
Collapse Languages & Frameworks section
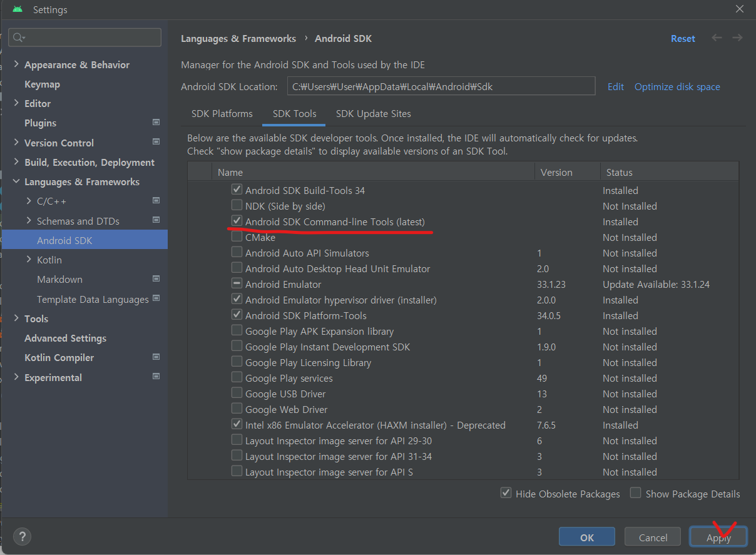click(x=16, y=182)
